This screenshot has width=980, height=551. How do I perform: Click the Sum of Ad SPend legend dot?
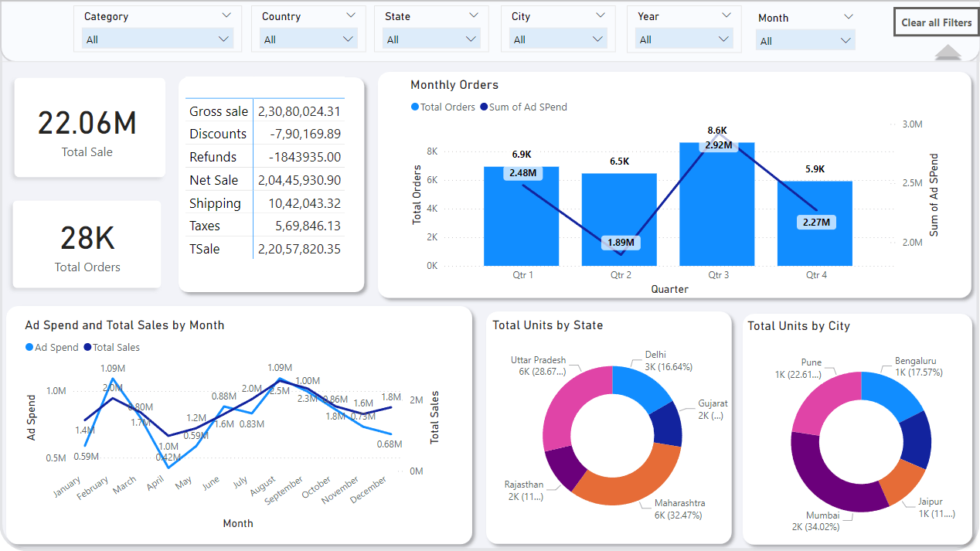[482, 107]
